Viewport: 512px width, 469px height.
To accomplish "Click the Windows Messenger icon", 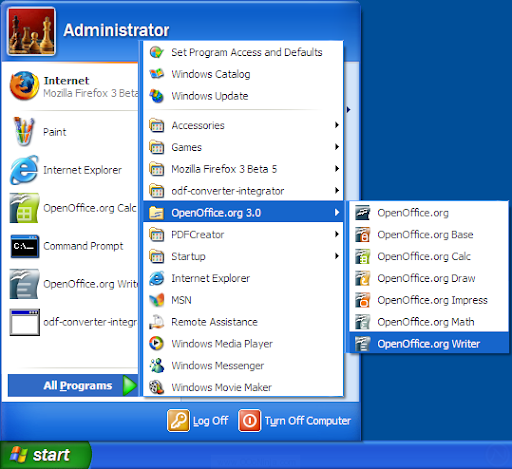I will tap(157, 366).
